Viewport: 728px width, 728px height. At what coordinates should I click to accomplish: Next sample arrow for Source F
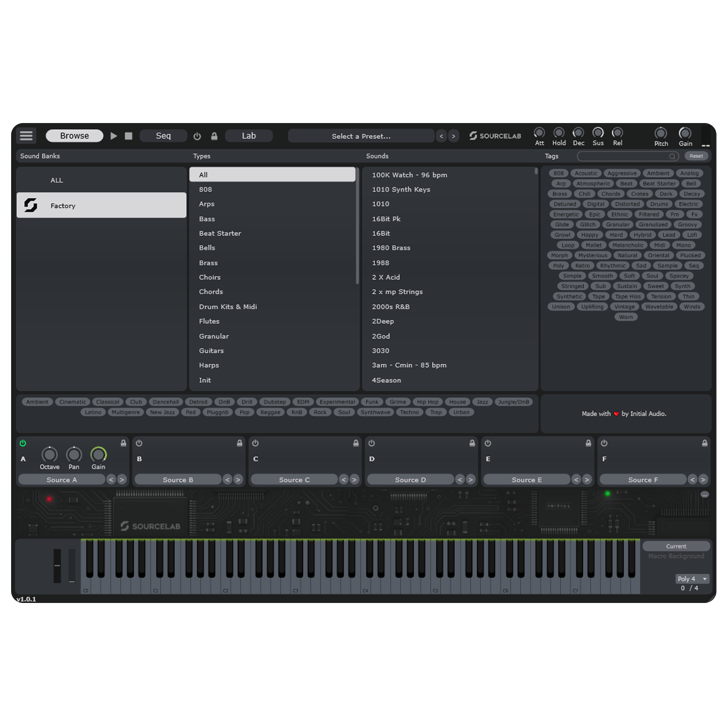click(x=703, y=480)
